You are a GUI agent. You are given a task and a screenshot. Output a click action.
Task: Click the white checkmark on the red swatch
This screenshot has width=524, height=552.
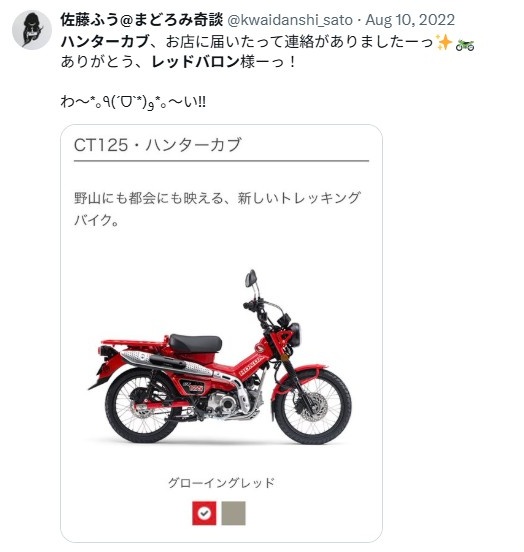click(204, 513)
